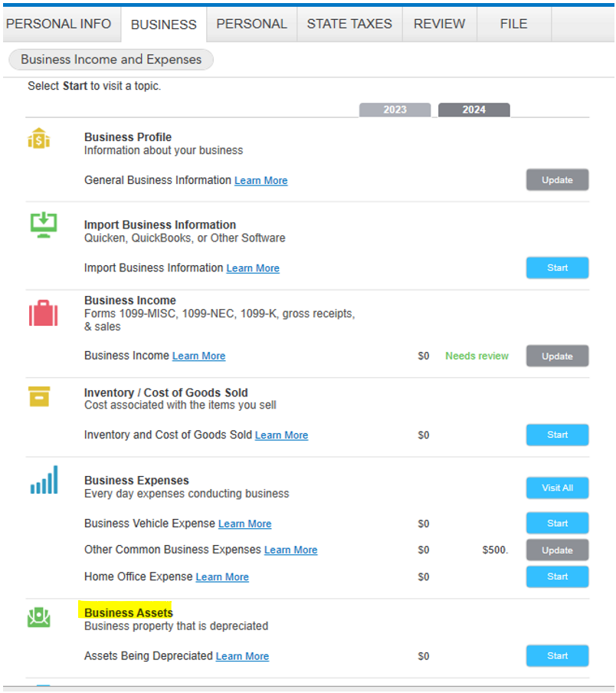Open the BUSINESS tab
This screenshot has height=693, width=616.
[163, 24]
